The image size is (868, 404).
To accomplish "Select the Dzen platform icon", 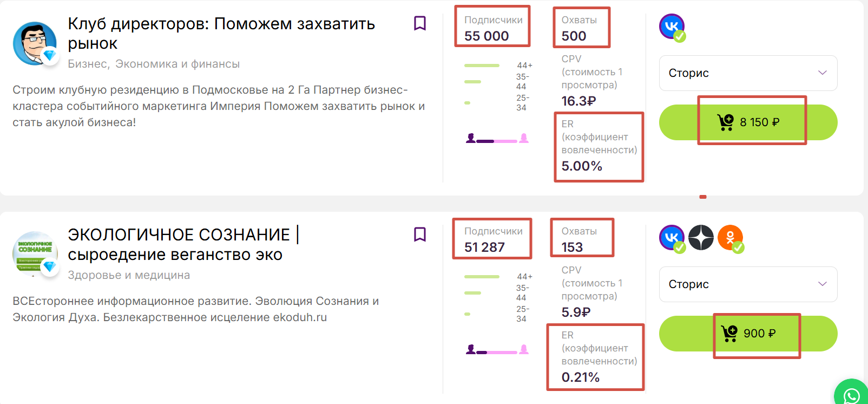I will [x=701, y=238].
